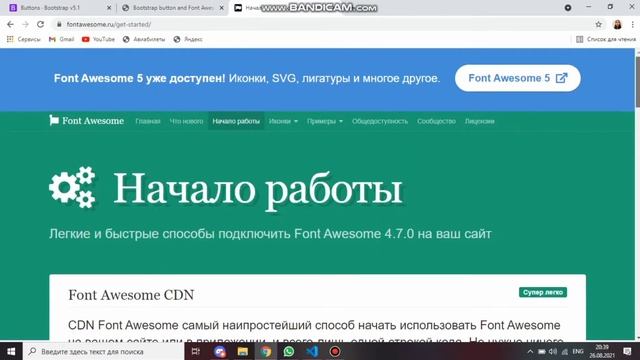Screen dimensions: 640x360
Task: Open Visual Studio Code from the taskbar
Action: tap(312, 351)
